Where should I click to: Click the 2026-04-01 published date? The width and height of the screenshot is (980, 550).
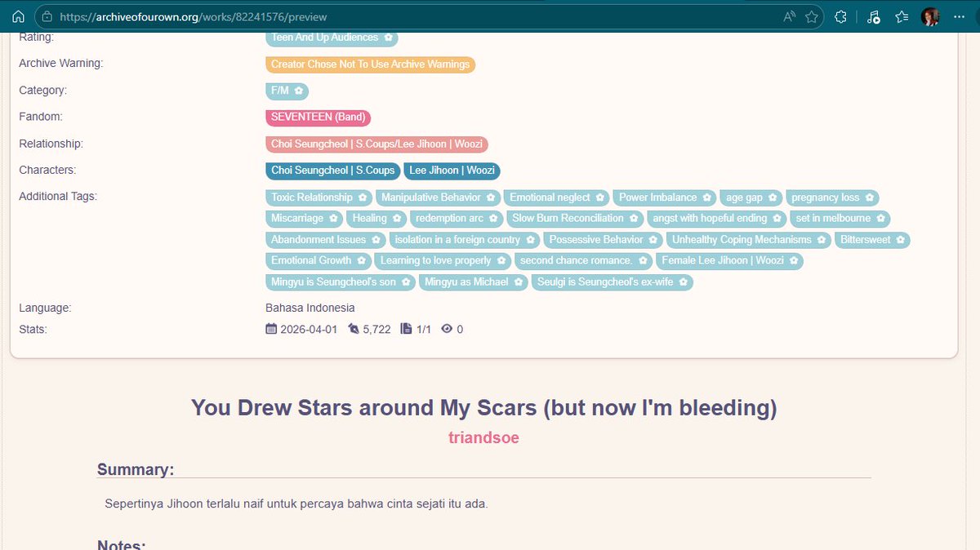pos(309,330)
